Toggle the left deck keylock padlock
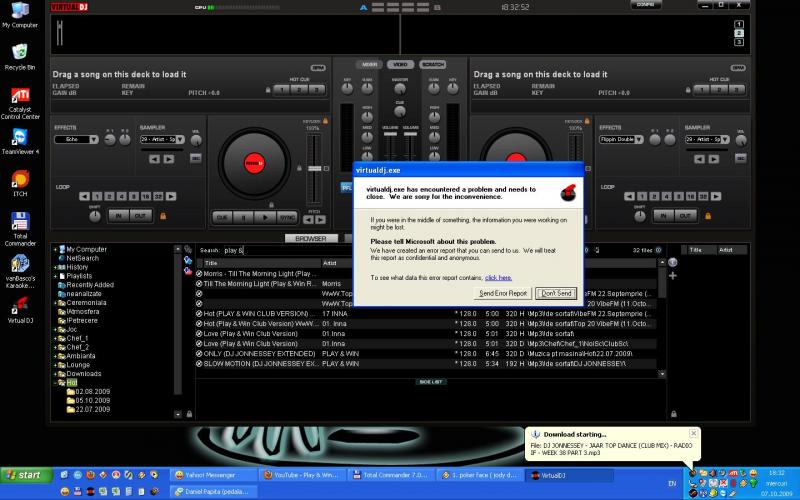The image size is (800, 500). coord(326,121)
